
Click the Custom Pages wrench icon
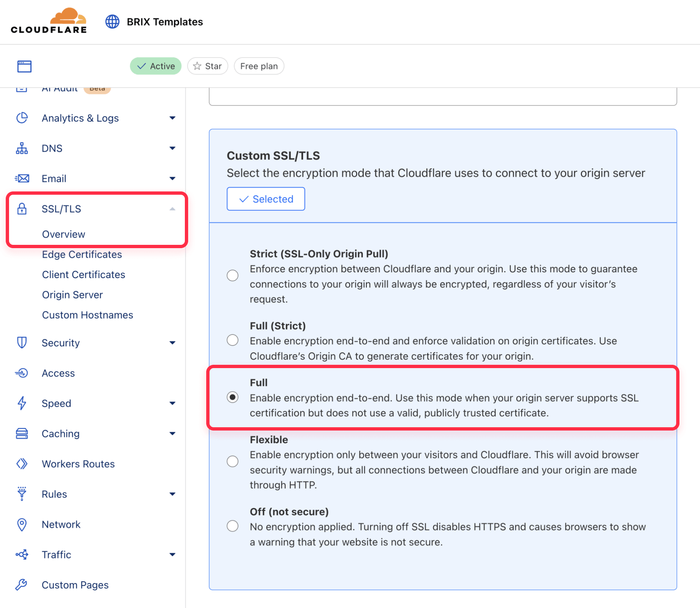pos(21,585)
